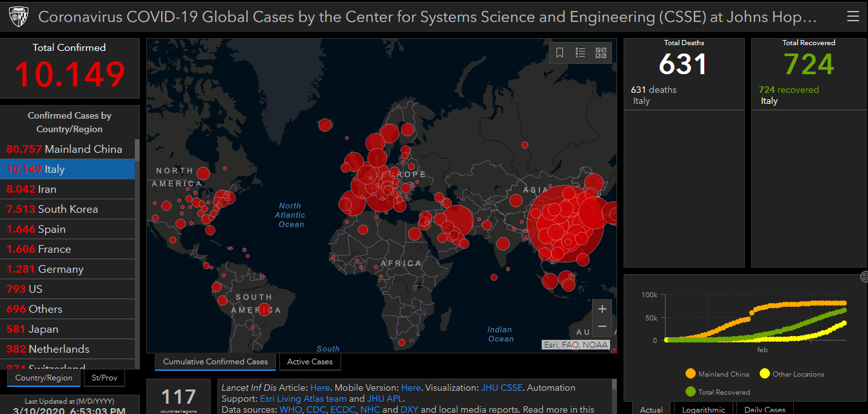
Task: Open the NHC data source link
Action: 370,409
